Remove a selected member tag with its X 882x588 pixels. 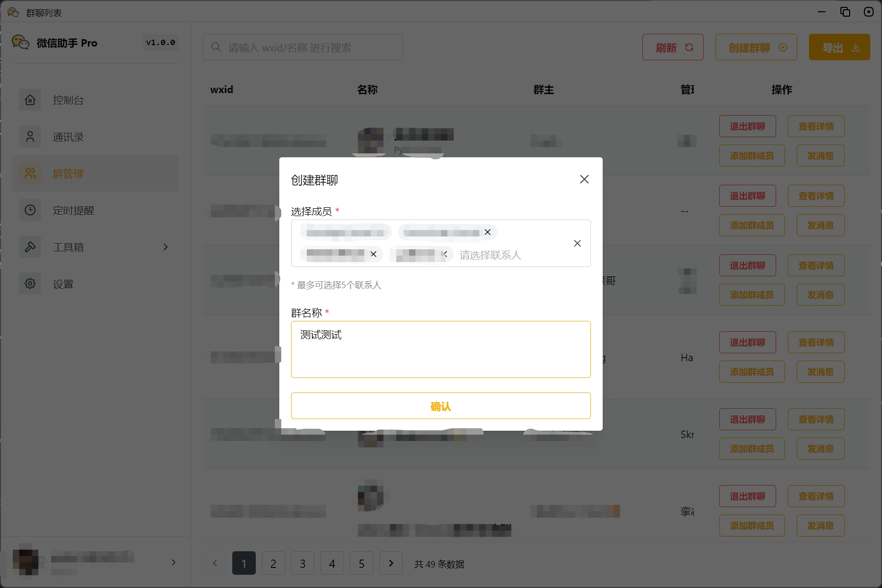pyautogui.click(x=488, y=232)
